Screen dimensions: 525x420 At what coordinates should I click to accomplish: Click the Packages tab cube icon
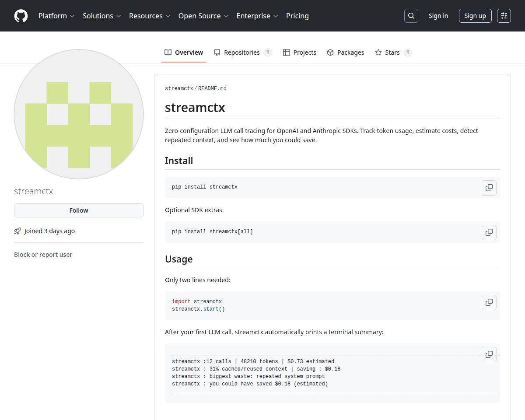(x=330, y=52)
